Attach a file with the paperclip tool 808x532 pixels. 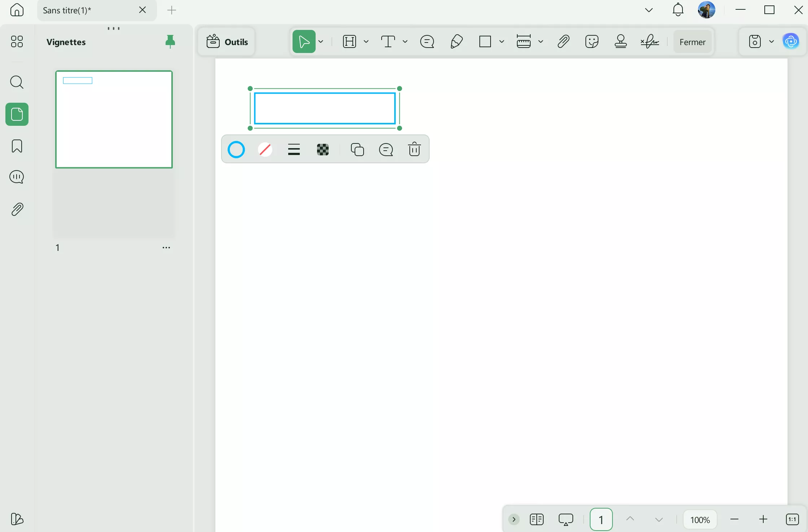pyautogui.click(x=563, y=41)
